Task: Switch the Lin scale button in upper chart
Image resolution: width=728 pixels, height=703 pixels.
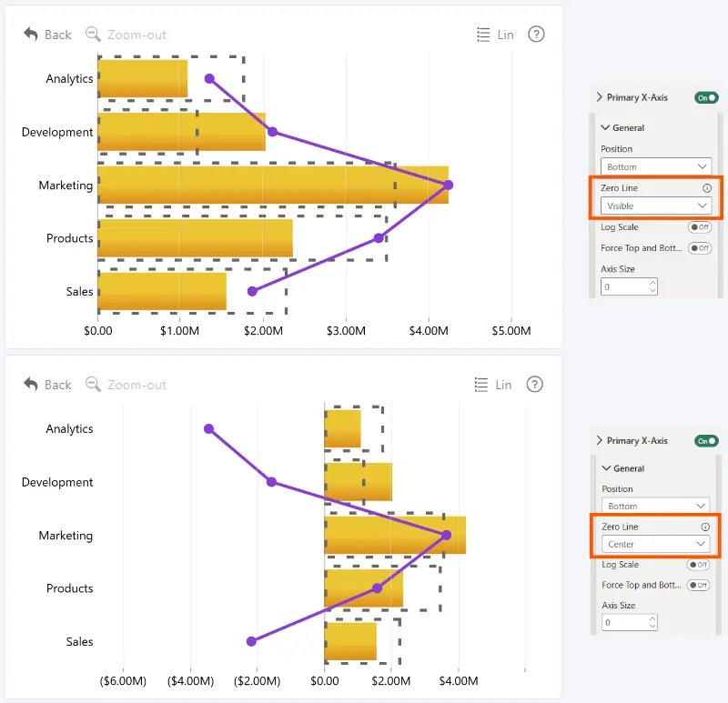Action: pyautogui.click(x=495, y=35)
